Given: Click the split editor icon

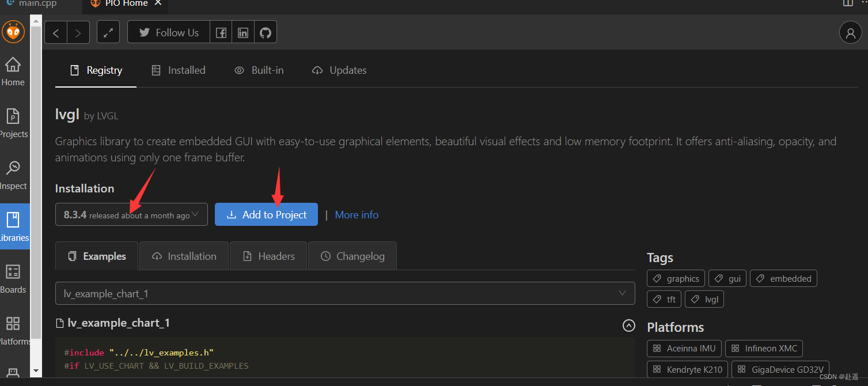Looking at the screenshot, I should [848, 3].
